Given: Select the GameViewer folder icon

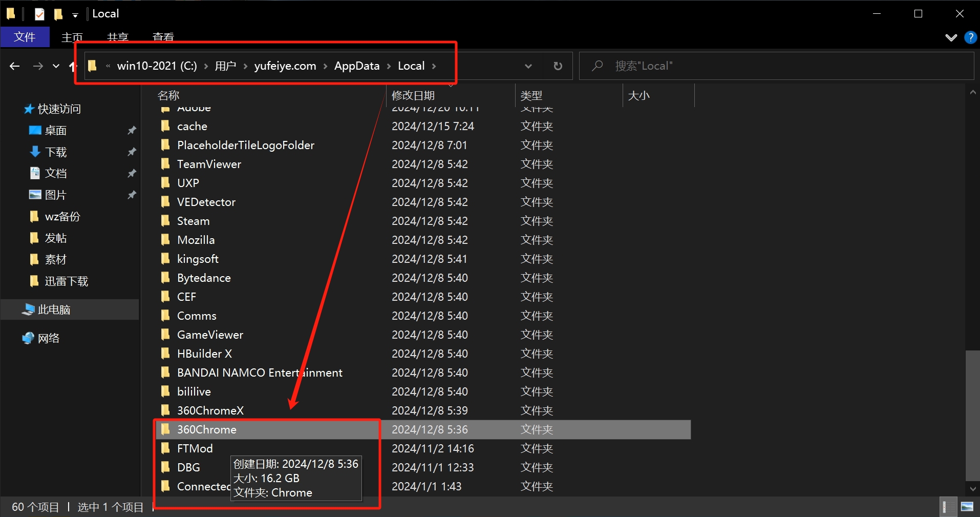Looking at the screenshot, I should [165, 334].
